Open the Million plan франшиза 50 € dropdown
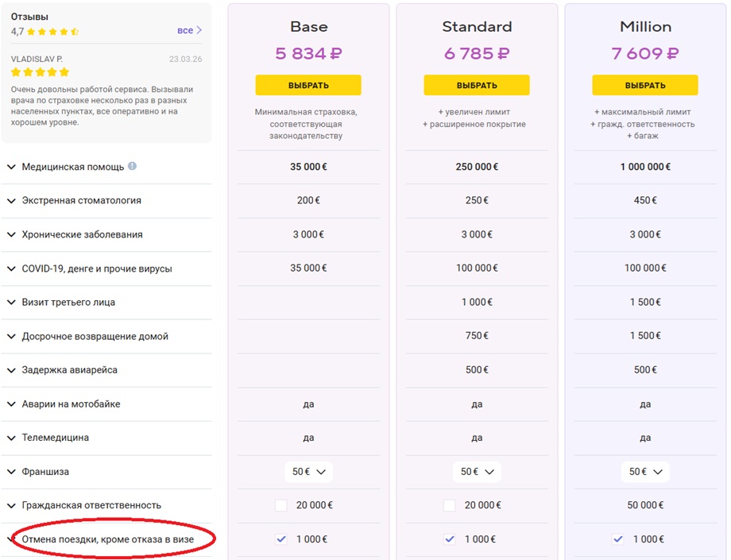Viewport: 731px width, 560px height. pos(645,472)
